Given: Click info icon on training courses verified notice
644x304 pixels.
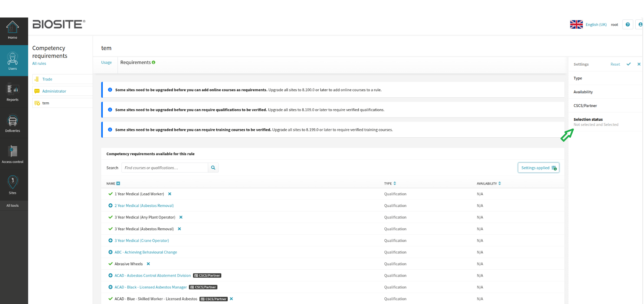Looking at the screenshot, I should point(110,130).
